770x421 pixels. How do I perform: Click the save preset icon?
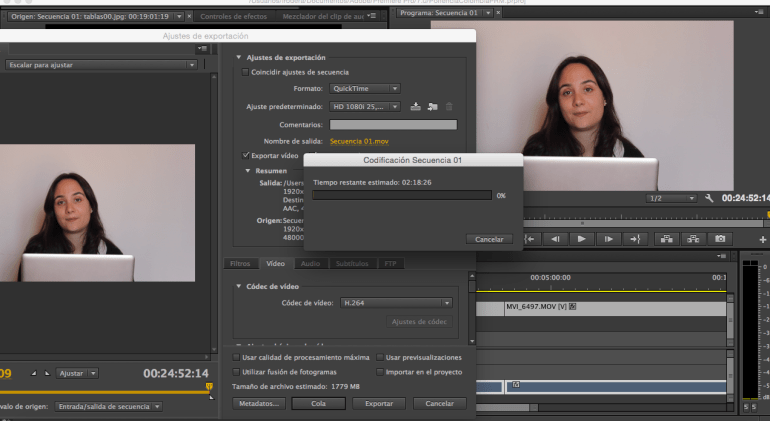click(x=416, y=106)
